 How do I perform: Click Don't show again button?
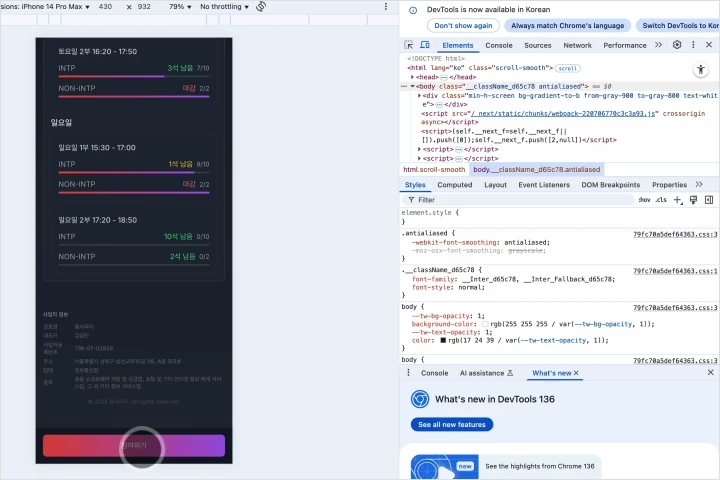click(x=463, y=26)
